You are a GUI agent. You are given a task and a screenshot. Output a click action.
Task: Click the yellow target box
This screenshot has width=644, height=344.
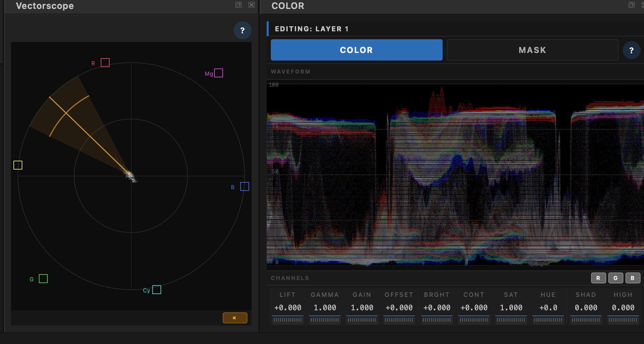click(x=18, y=165)
